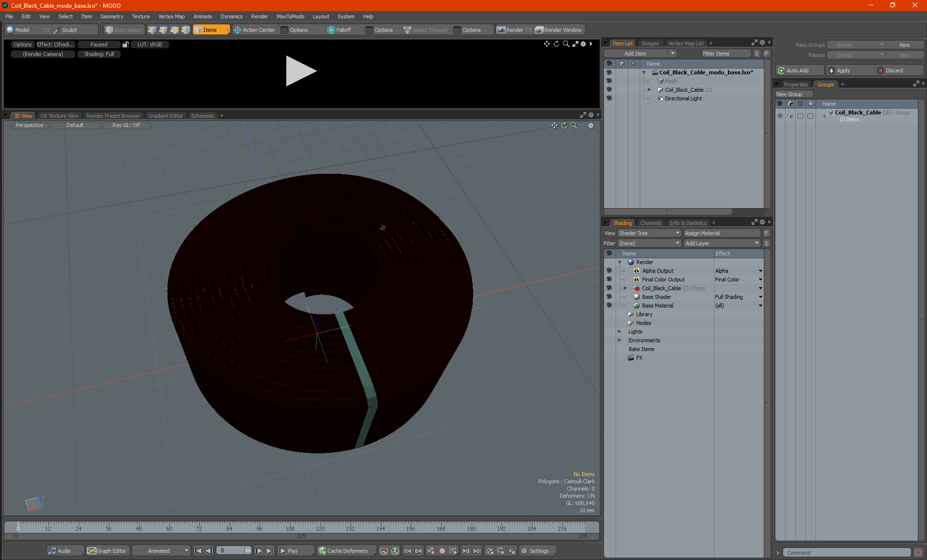Switch to the UV Texture View tab

pos(59,116)
